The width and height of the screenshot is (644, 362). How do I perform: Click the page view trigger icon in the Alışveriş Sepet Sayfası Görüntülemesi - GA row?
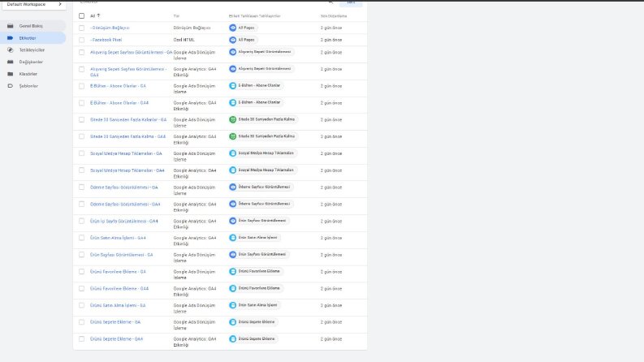point(232,52)
